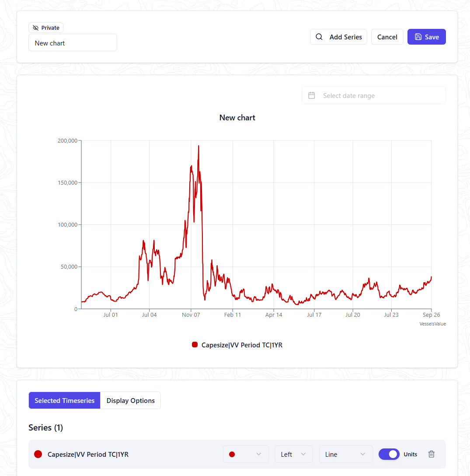Click the Jul 01 x-axis label

click(x=111, y=315)
